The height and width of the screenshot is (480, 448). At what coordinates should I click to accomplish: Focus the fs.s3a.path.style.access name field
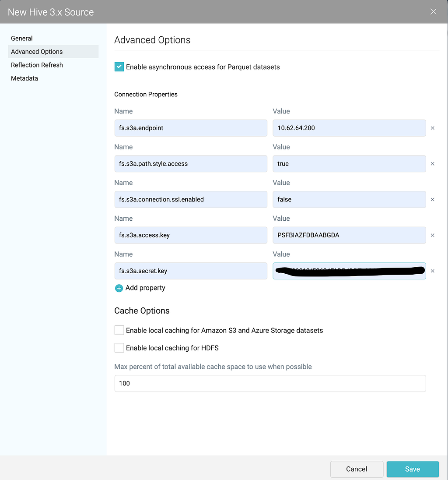pyautogui.click(x=191, y=164)
